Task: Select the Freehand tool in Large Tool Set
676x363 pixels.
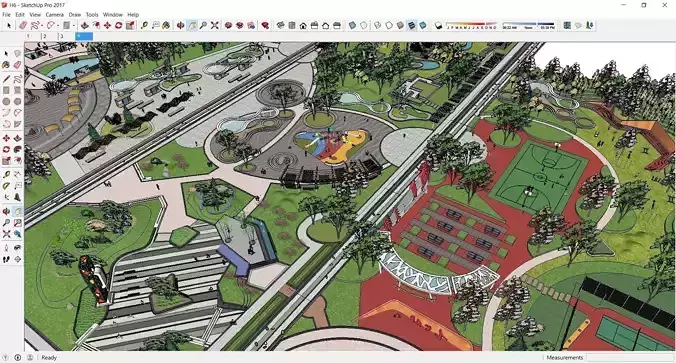Action: tap(17, 79)
